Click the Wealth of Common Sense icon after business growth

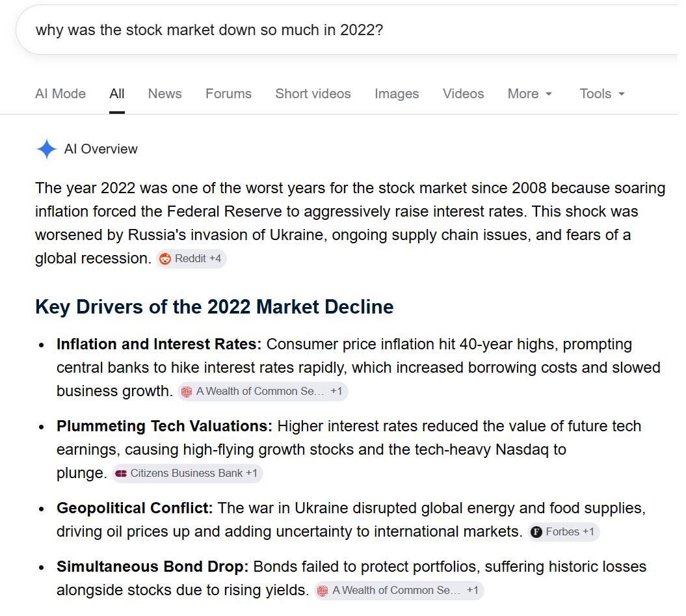pos(187,392)
